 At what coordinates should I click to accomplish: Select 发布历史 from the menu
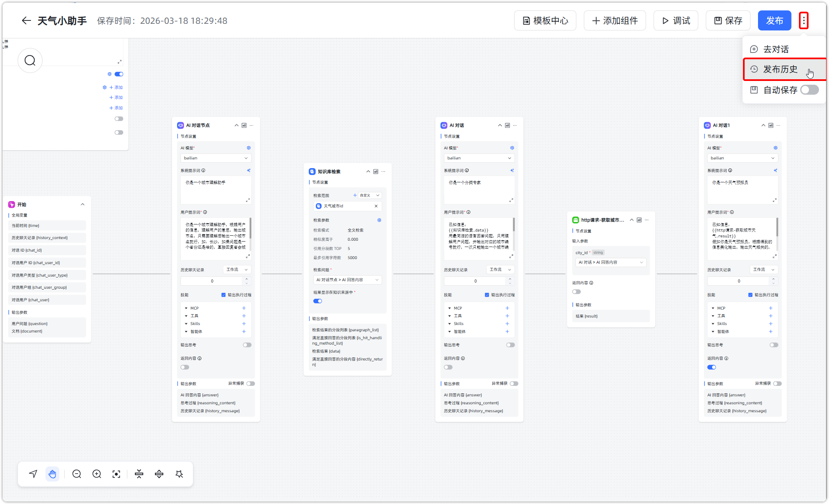click(x=780, y=69)
